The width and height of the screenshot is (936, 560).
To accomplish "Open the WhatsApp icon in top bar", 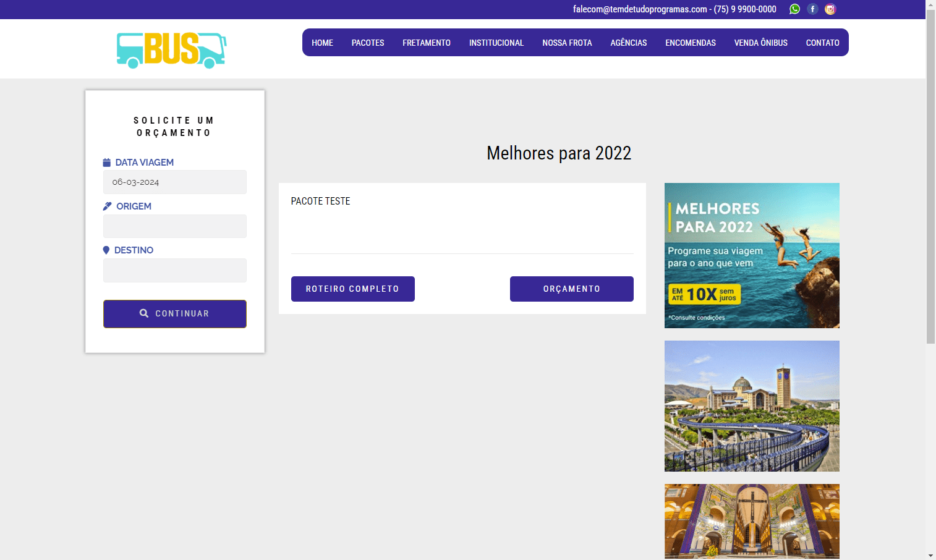I will 794,9.
